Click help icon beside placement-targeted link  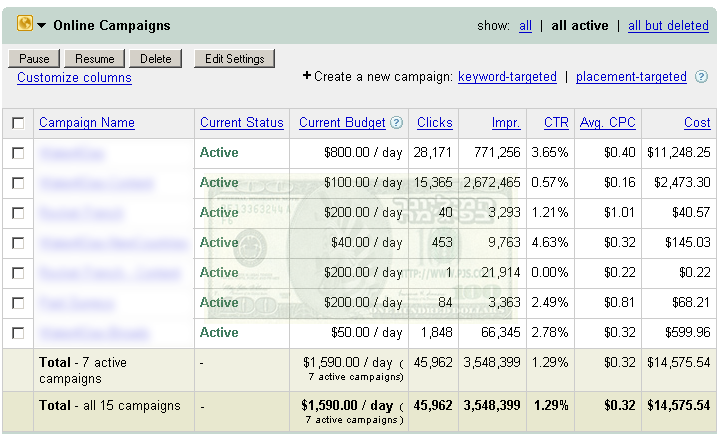click(701, 77)
